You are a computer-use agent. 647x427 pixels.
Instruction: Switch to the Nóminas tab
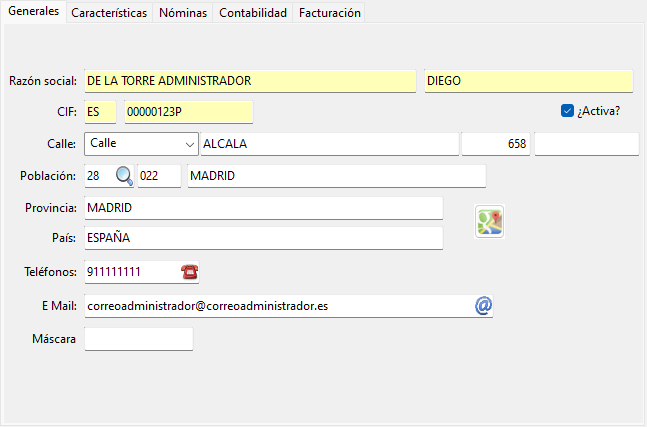coord(183,13)
